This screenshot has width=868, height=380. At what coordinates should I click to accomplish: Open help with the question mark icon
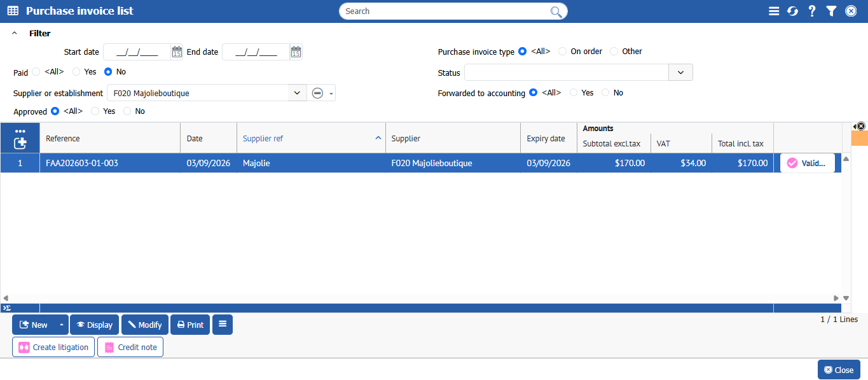812,11
